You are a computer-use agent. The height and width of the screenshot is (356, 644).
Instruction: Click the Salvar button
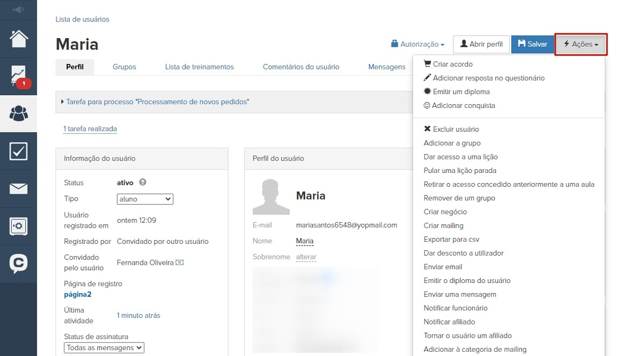tap(532, 45)
